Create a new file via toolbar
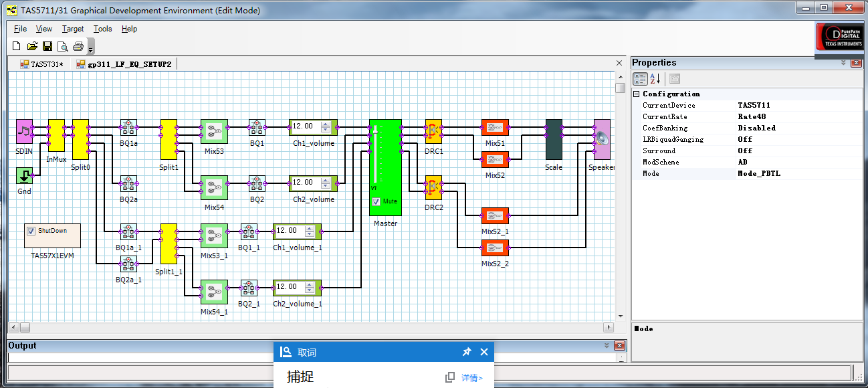Image resolution: width=868 pixels, height=388 pixels. [17, 46]
